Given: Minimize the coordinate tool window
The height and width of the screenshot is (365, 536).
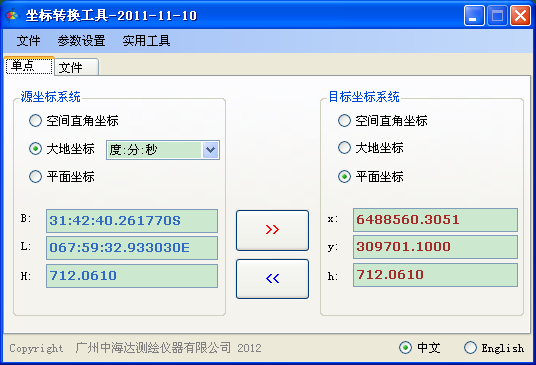Looking at the screenshot, I should pos(474,16).
